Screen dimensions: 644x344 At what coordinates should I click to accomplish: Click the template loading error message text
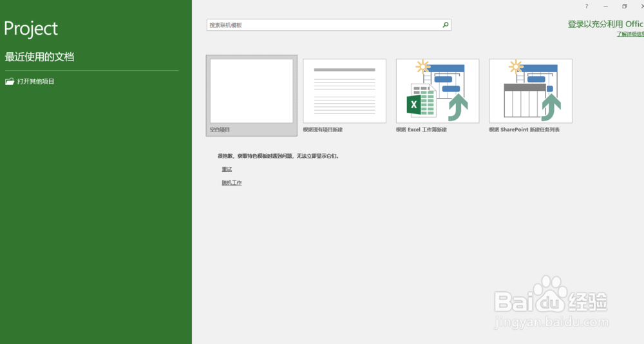278,156
